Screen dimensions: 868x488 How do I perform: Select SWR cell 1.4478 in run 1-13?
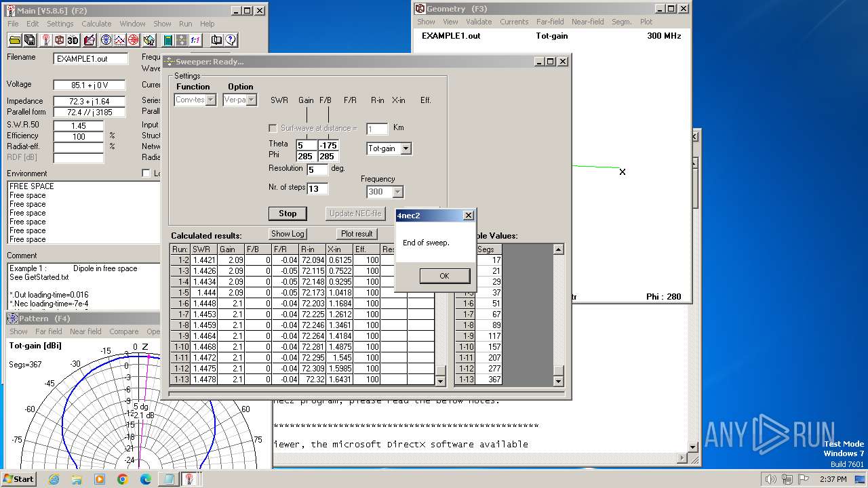click(204, 380)
